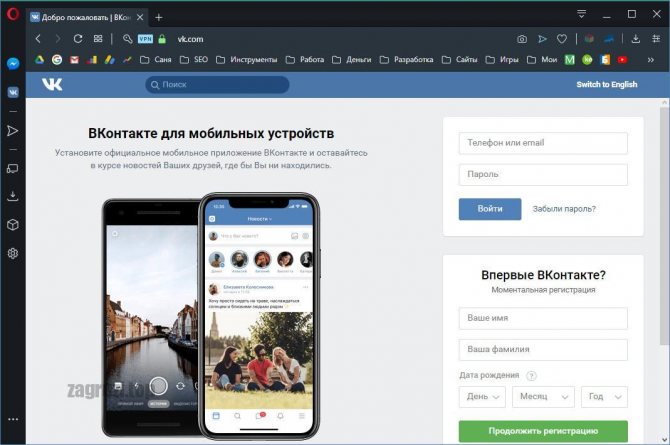
Task: Click the Пароль password field
Action: point(543,174)
